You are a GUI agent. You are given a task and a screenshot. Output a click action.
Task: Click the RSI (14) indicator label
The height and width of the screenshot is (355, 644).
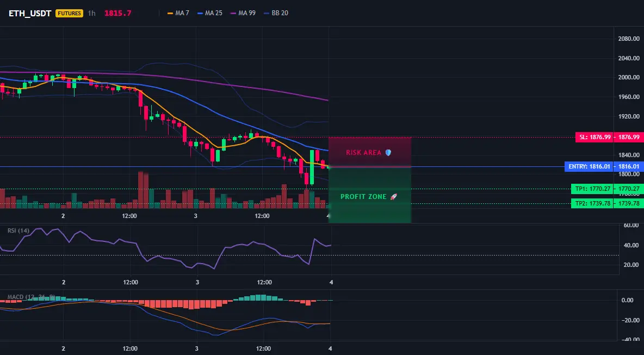[x=18, y=231]
